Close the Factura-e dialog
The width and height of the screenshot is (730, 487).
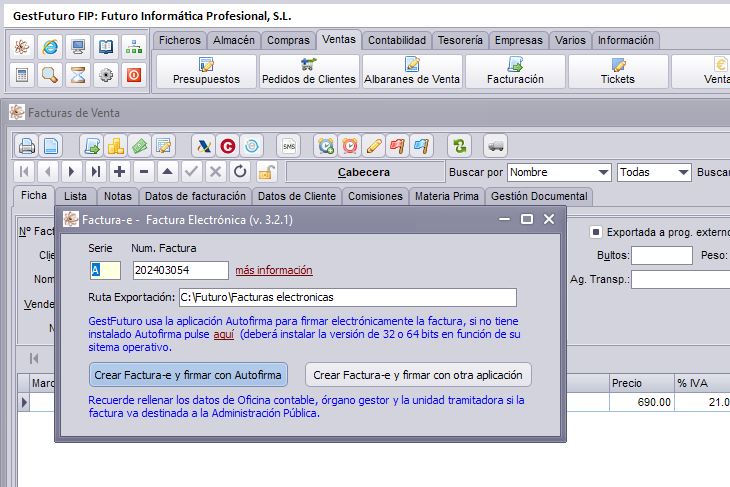(549, 219)
